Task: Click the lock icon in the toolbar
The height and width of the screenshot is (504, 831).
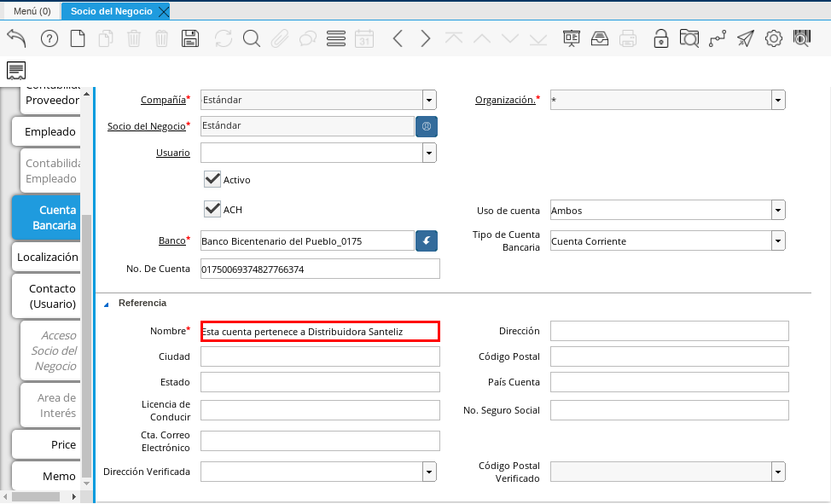Action: click(660, 38)
